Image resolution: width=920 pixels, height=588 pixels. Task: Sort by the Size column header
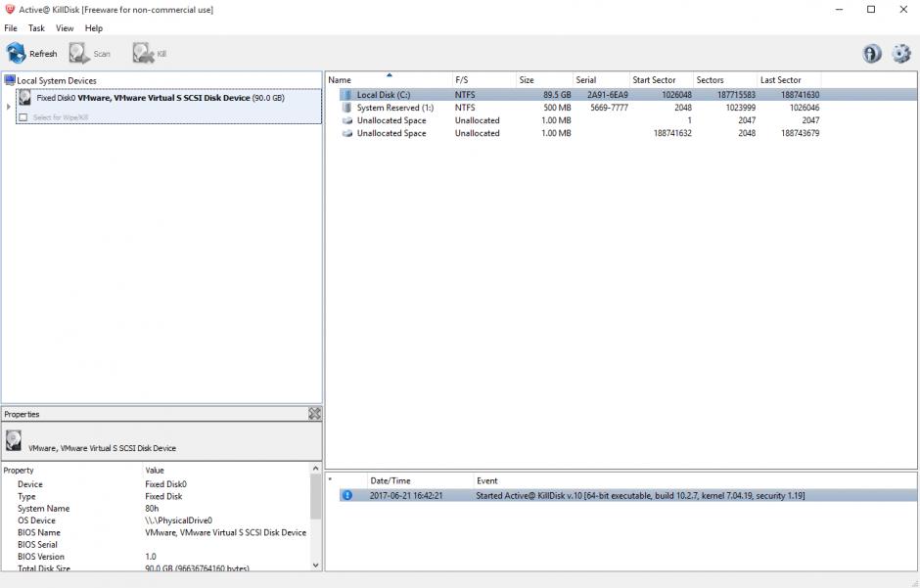(x=544, y=79)
